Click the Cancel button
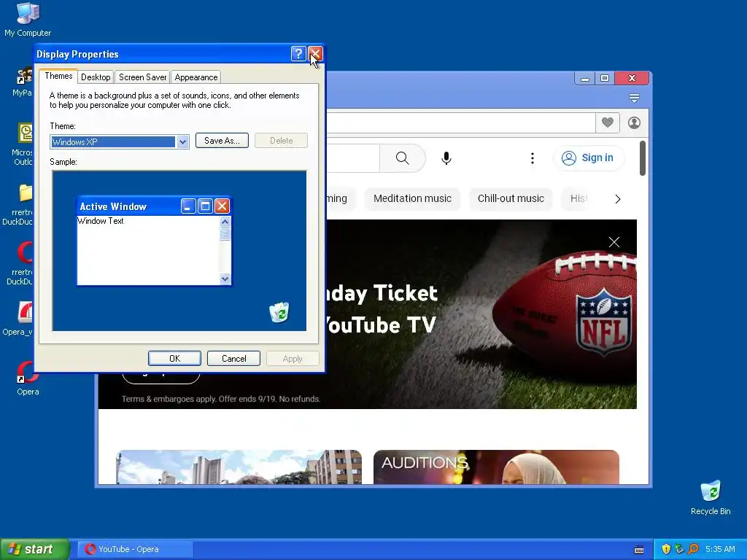The width and height of the screenshot is (747, 560). click(x=234, y=359)
